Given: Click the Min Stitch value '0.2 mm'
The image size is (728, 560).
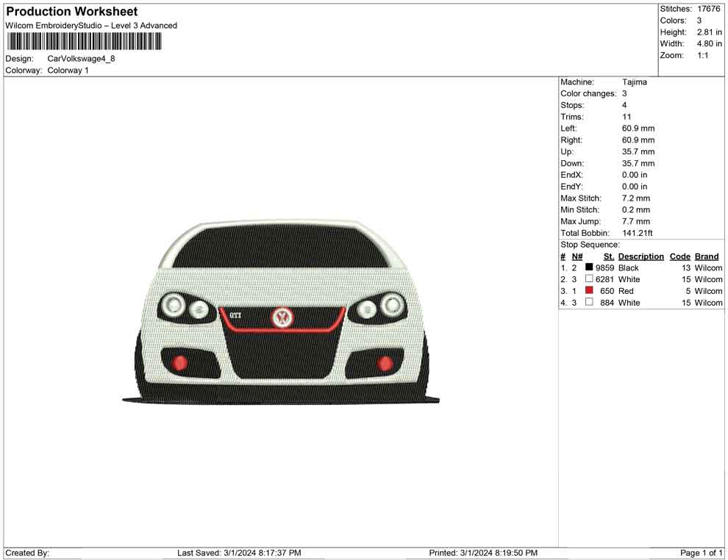Looking at the screenshot, I should tap(636, 209).
